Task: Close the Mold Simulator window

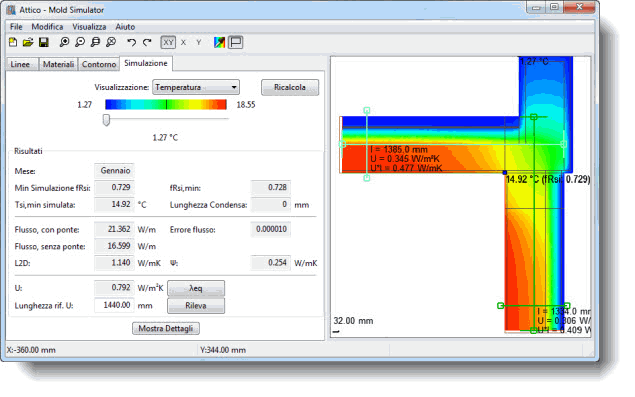Action: pos(579,7)
